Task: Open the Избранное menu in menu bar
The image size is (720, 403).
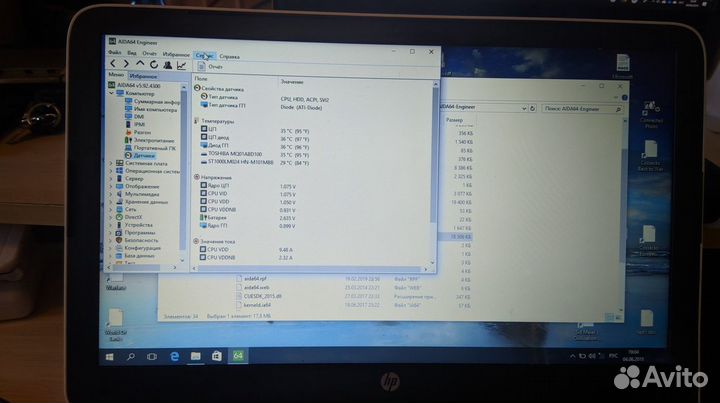Action: [x=176, y=54]
